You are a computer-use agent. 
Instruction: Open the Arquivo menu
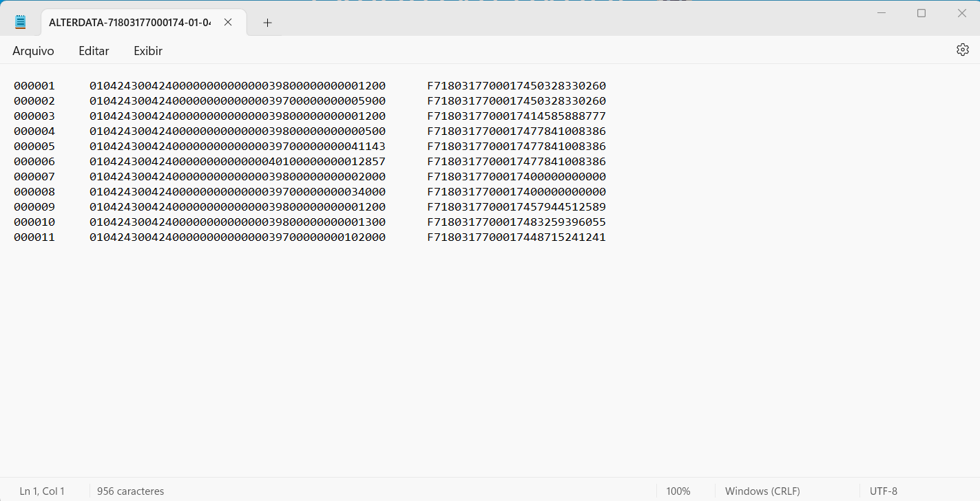33,51
